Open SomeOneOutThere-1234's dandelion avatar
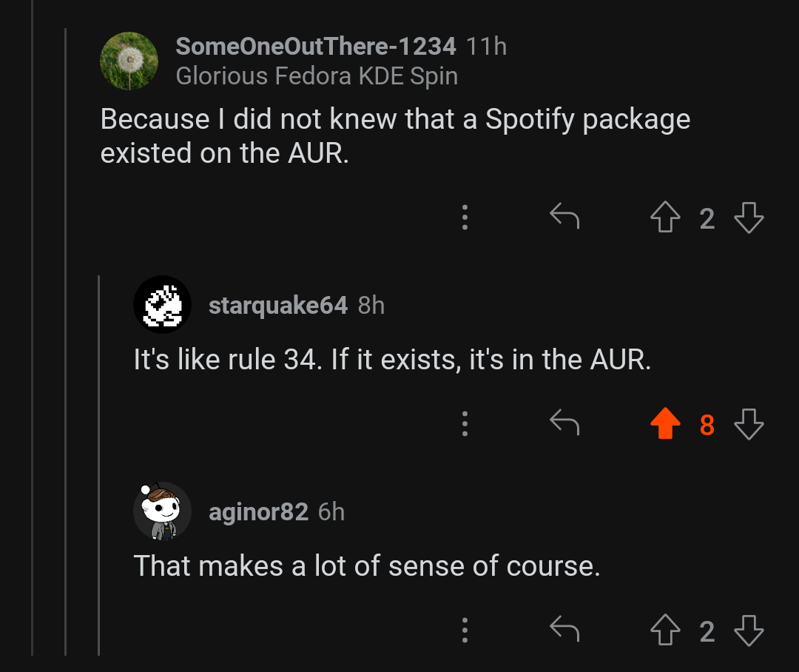Image resolution: width=799 pixels, height=672 pixels. (x=129, y=61)
